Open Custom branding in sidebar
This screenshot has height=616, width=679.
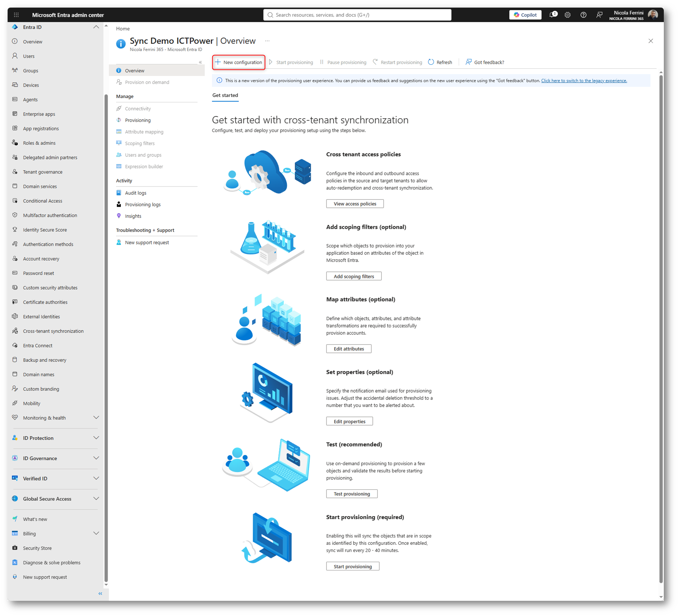(41, 389)
